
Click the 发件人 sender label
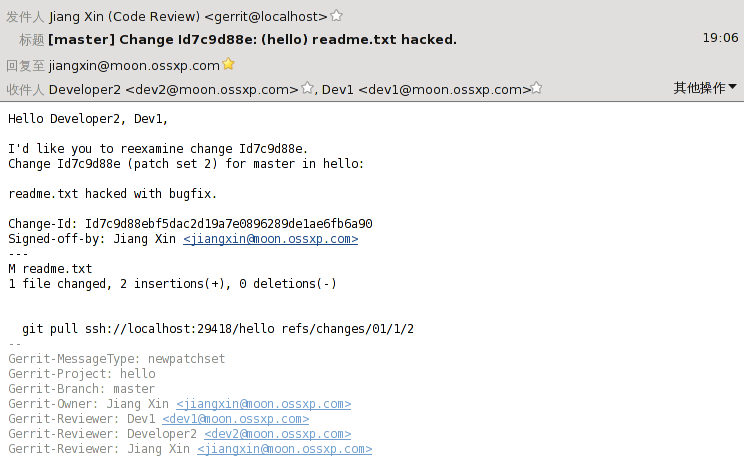point(25,17)
